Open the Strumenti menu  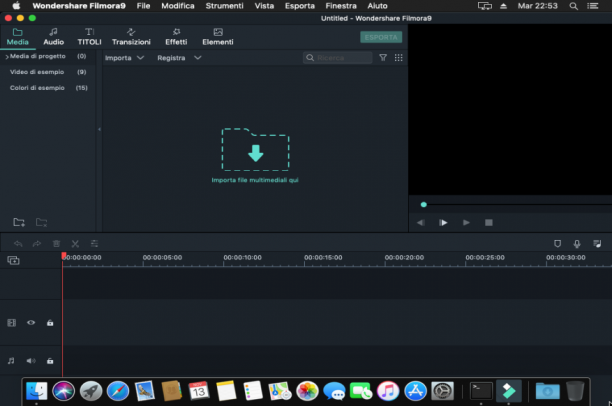tap(224, 6)
